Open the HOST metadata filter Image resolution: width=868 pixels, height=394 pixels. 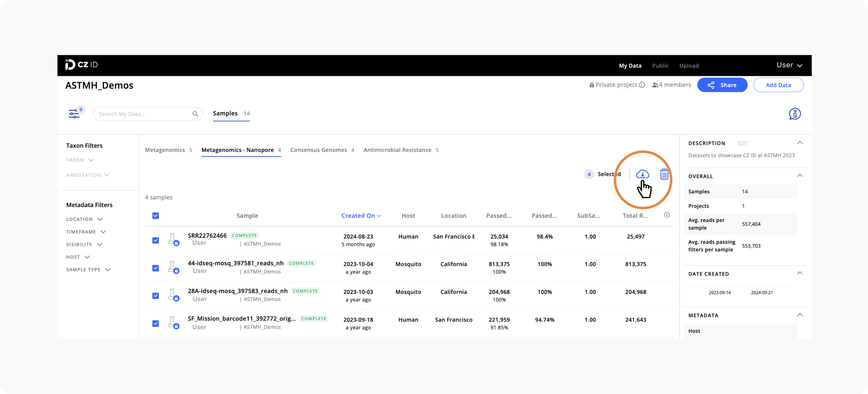coord(78,257)
